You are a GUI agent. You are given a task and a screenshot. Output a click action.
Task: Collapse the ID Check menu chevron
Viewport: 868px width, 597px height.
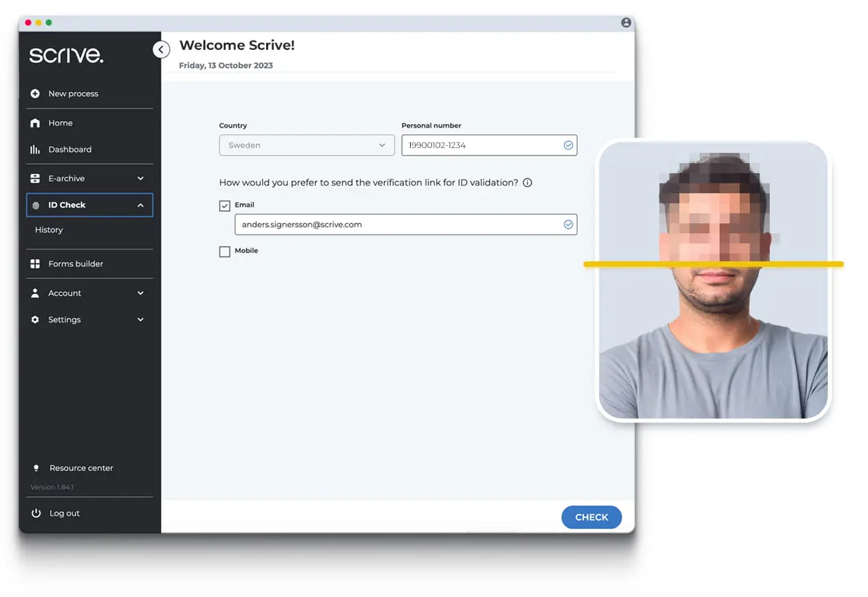tap(141, 205)
